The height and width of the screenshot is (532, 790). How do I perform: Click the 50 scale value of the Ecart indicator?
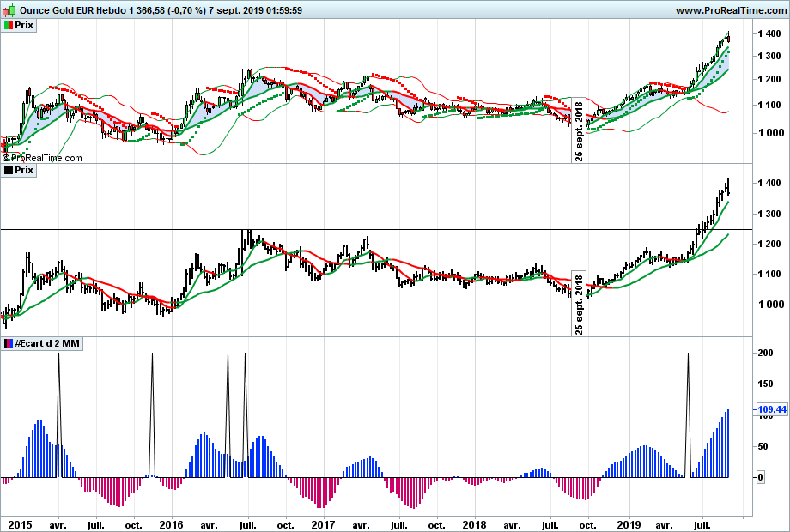pos(763,446)
